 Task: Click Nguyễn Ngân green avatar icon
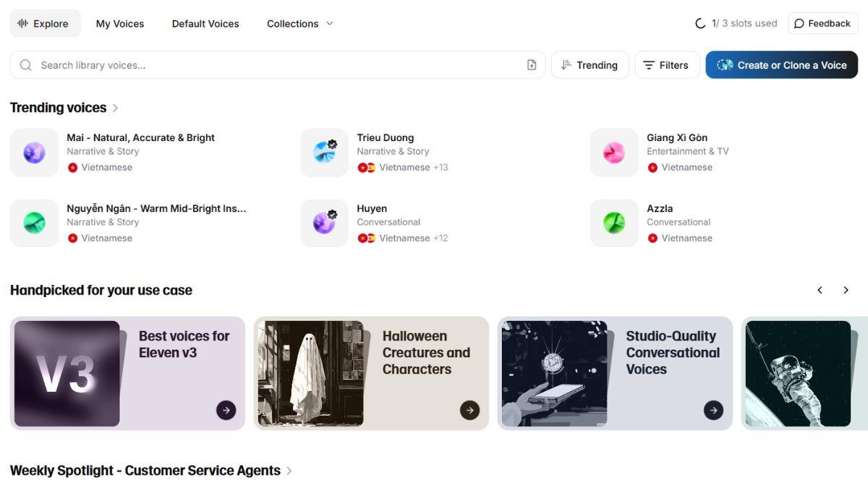tap(34, 223)
